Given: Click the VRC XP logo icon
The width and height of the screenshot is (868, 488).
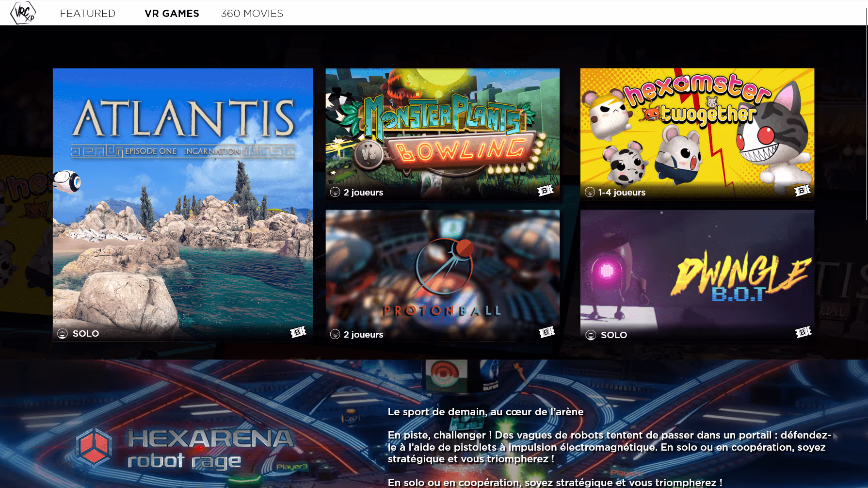Looking at the screenshot, I should pos(23,13).
